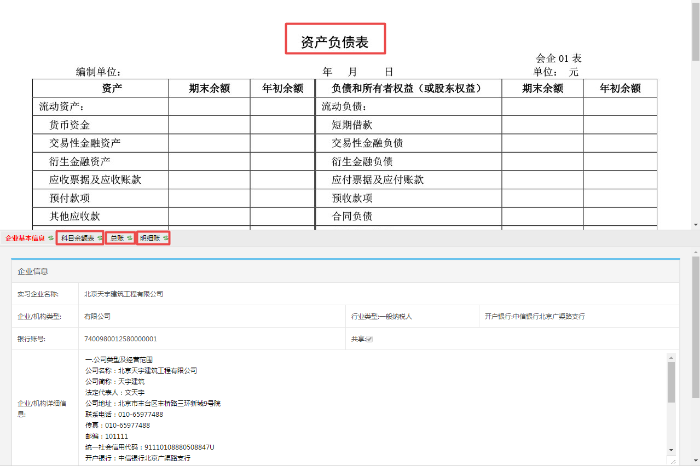Image resolution: width=700 pixels, height=466 pixels.
Task: Click the 资产负债表 title
Action: coord(335,41)
